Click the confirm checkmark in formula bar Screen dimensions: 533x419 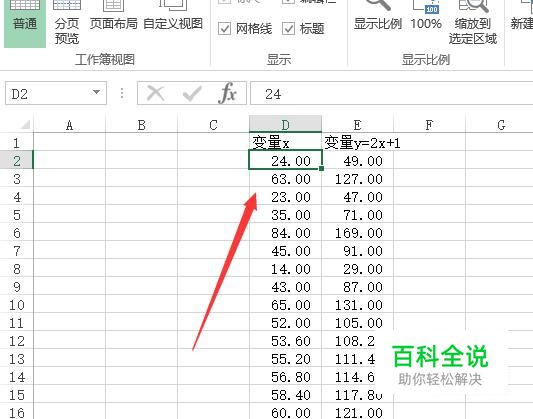click(x=192, y=93)
